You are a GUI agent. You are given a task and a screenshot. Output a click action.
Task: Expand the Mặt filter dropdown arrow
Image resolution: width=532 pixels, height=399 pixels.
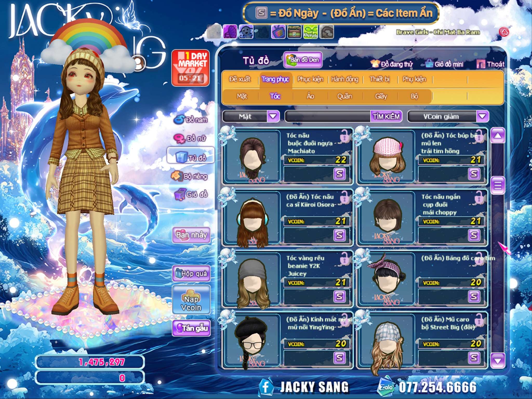273,116
